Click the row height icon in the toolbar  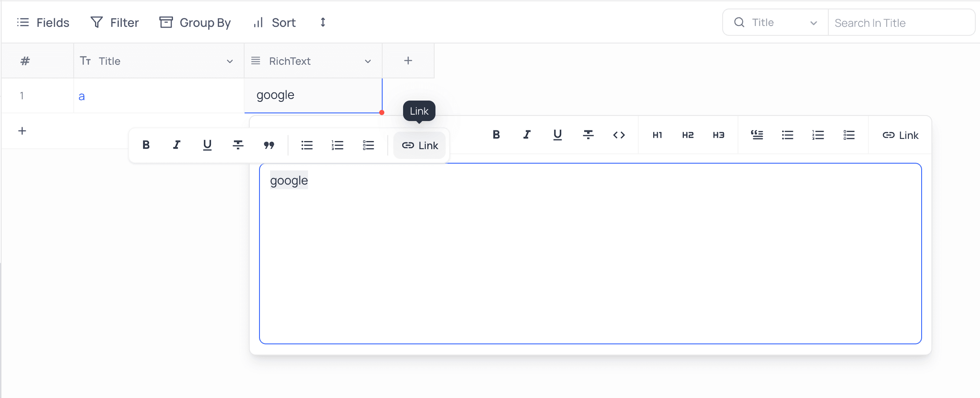coord(323,22)
